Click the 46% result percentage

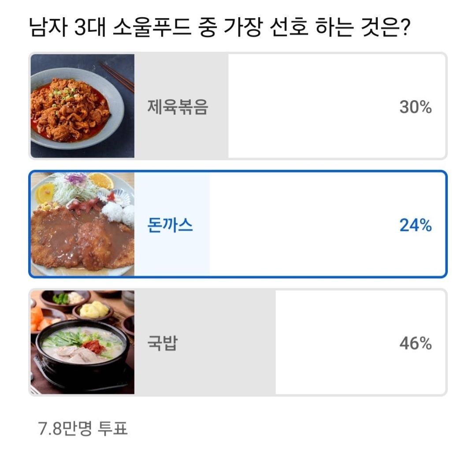pyautogui.click(x=415, y=343)
